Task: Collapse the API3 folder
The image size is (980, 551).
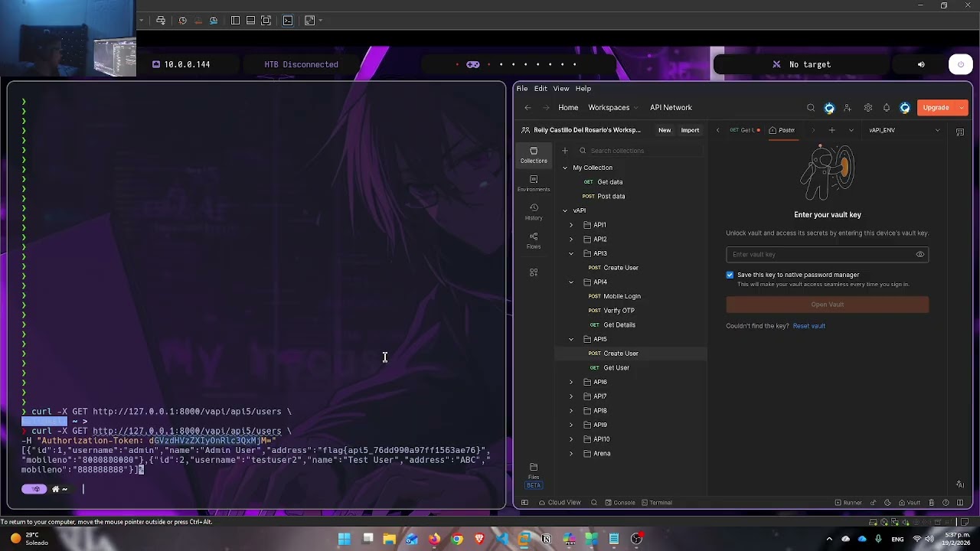Action: (x=571, y=253)
